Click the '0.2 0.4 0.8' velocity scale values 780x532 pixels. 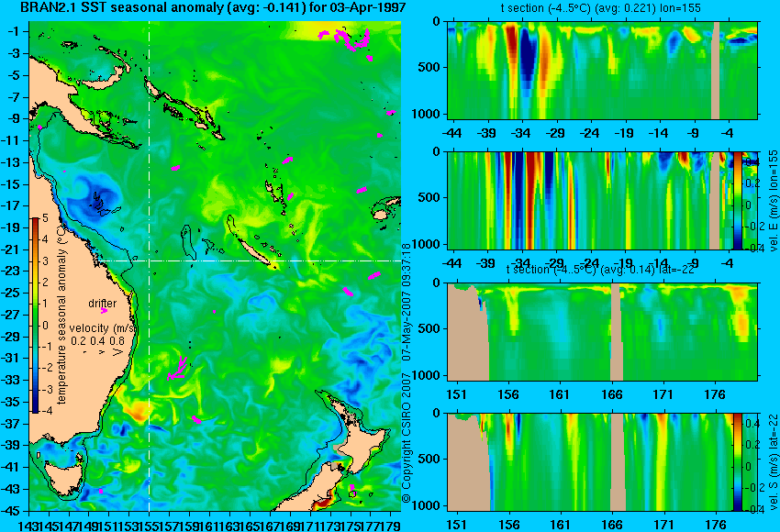click(x=97, y=341)
